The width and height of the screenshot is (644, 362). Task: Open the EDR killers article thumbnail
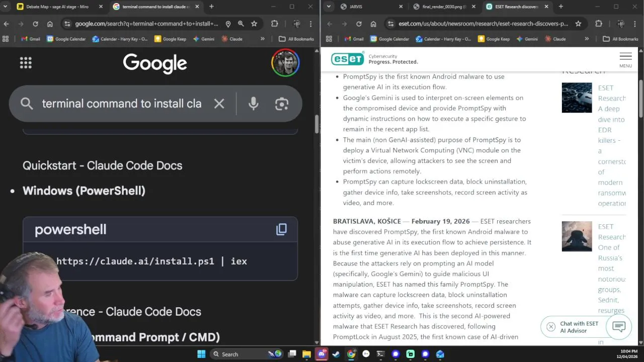(577, 98)
